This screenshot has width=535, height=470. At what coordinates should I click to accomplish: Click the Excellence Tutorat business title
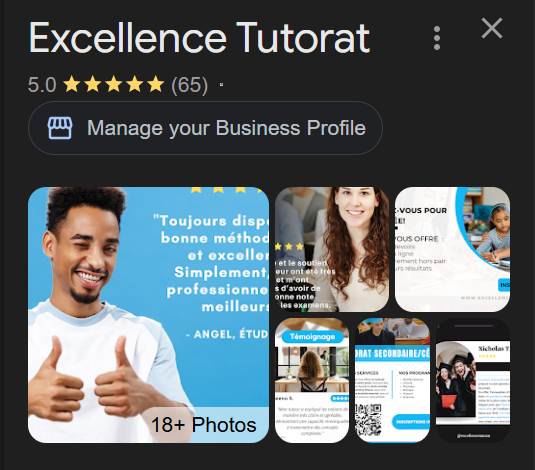coord(199,38)
